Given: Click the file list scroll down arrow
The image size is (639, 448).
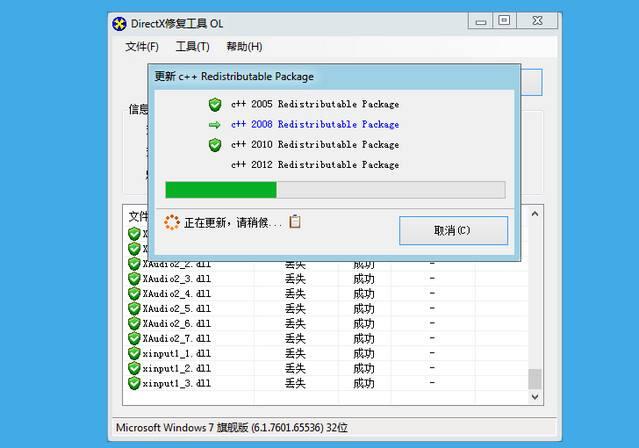Looking at the screenshot, I should [535, 397].
